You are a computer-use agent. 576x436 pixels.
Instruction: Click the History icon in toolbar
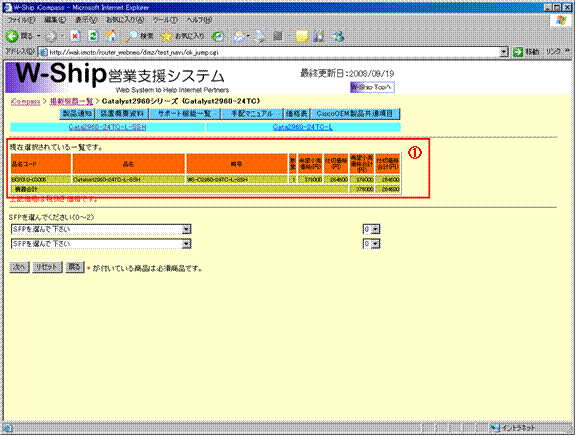(218, 36)
